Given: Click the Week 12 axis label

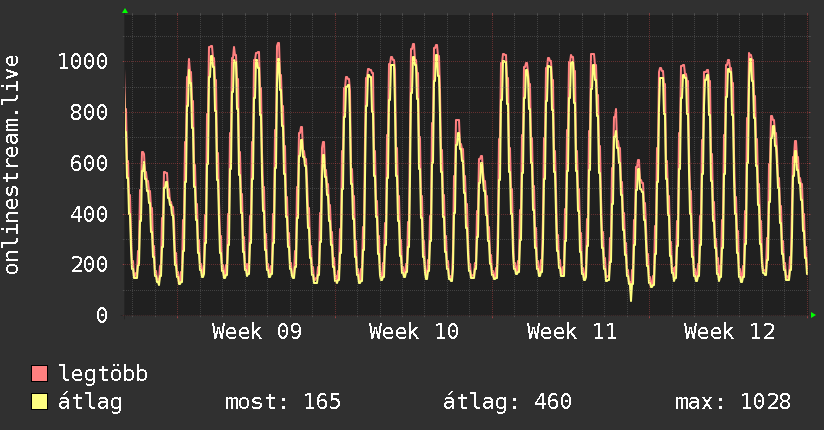Looking at the screenshot, I should [x=729, y=332].
